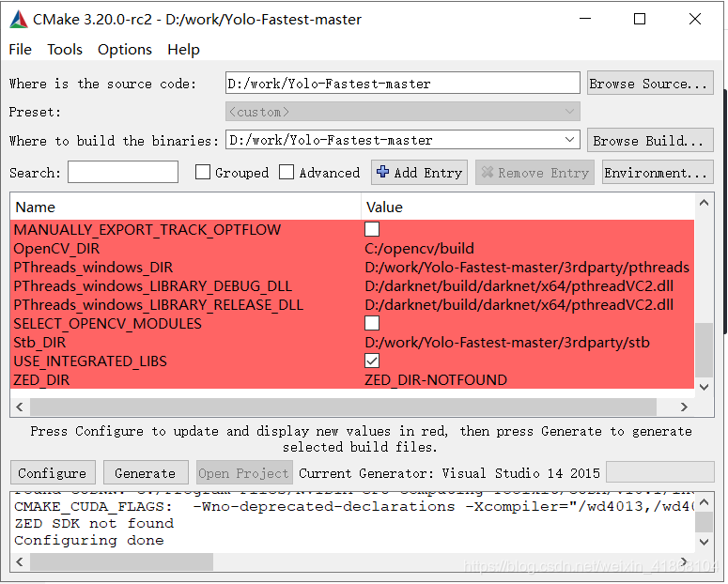Select PThreads_windows_LIBRARY_RELEASE_DLL entry
The image size is (728, 584).
click(x=159, y=304)
